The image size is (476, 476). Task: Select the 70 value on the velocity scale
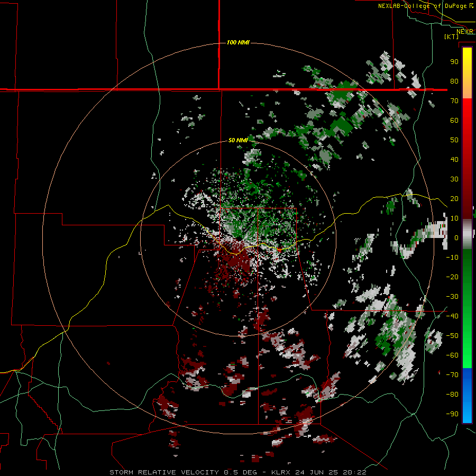pos(454,101)
